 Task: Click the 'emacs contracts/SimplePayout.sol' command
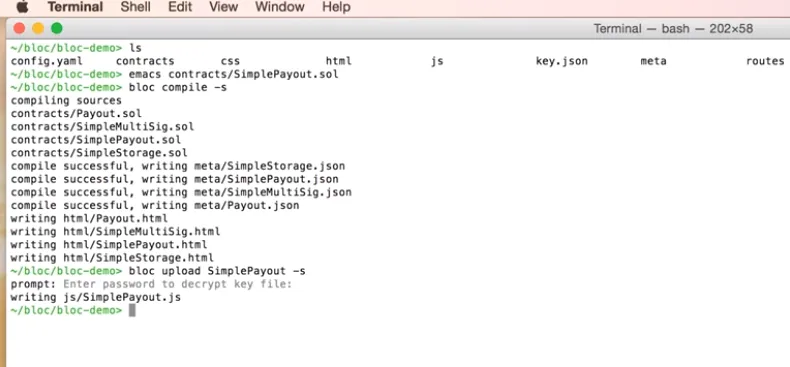tap(233, 75)
